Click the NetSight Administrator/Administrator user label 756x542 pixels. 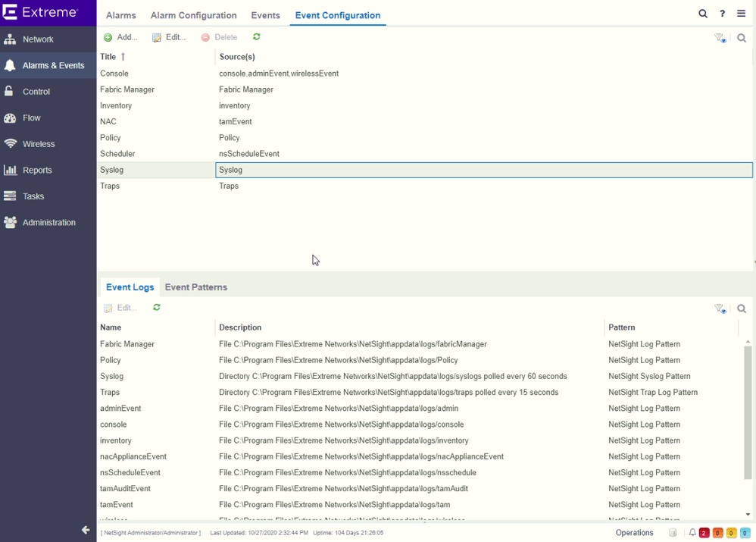pos(151,533)
